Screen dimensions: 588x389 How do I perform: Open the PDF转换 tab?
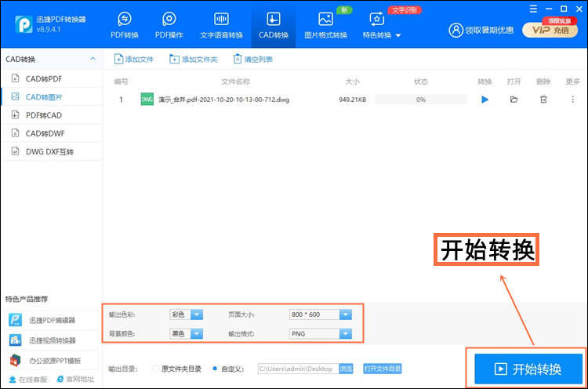tap(125, 25)
